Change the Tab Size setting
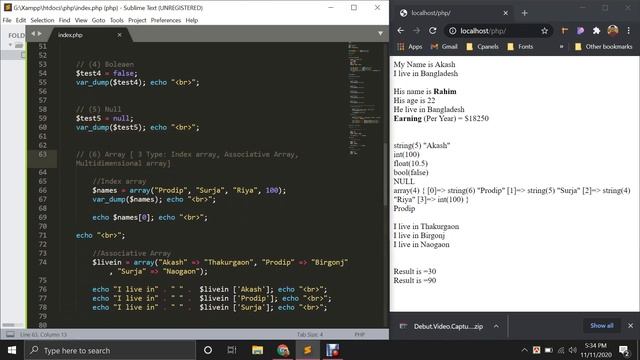640x360 pixels. click(x=310, y=334)
